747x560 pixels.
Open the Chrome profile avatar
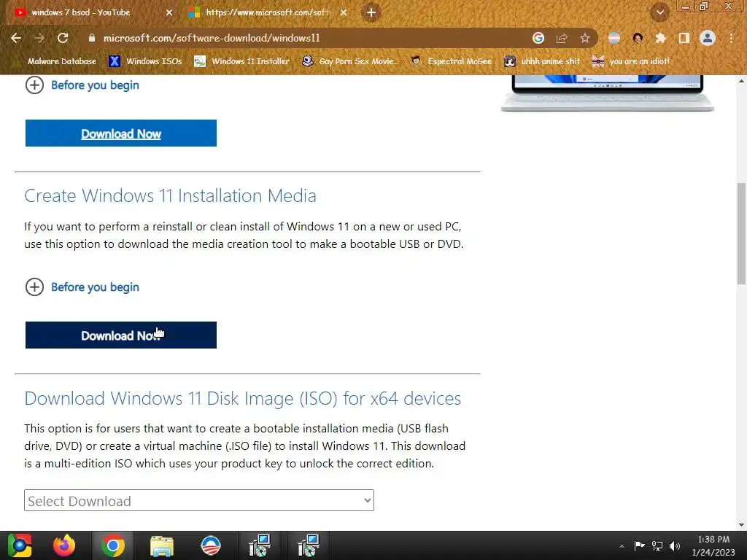pyautogui.click(x=708, y=38)
